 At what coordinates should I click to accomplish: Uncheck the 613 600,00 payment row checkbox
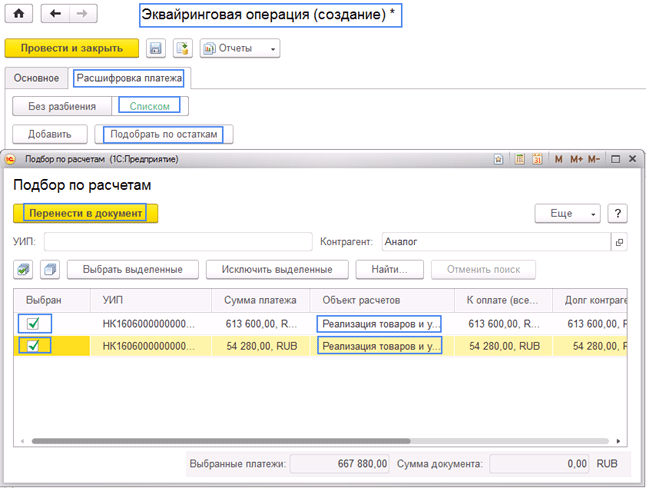pyautogui.click(x=34, y=323)
